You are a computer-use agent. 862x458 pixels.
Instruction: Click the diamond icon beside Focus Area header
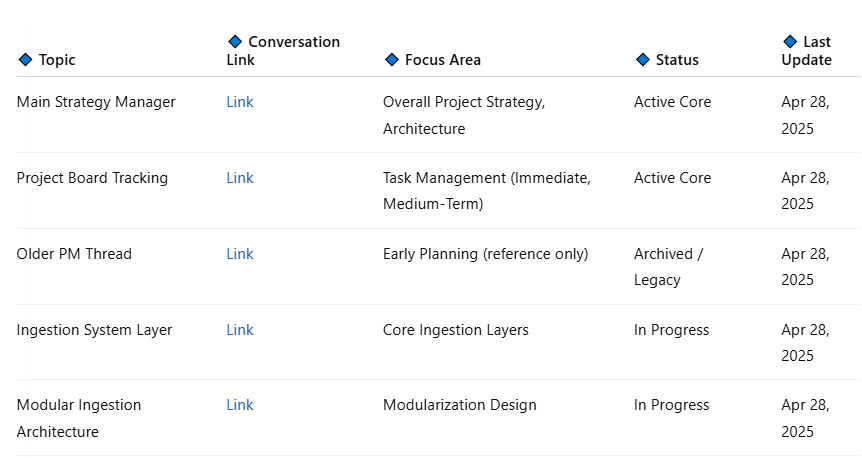pyautogui.click(x=391, y=59)
